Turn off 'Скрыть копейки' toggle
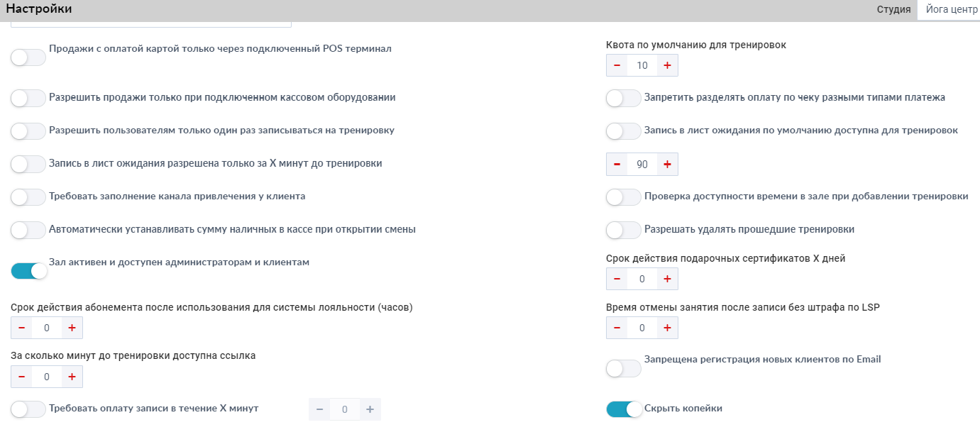The height and width of the screenshot is (432, 980). 624,409
